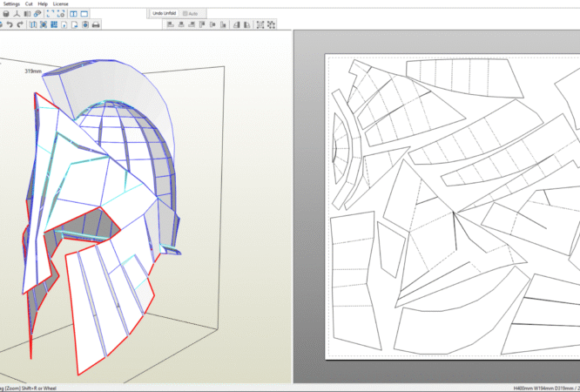Open the Help menu
The image size is (580, 392).
tap(43, 4)
